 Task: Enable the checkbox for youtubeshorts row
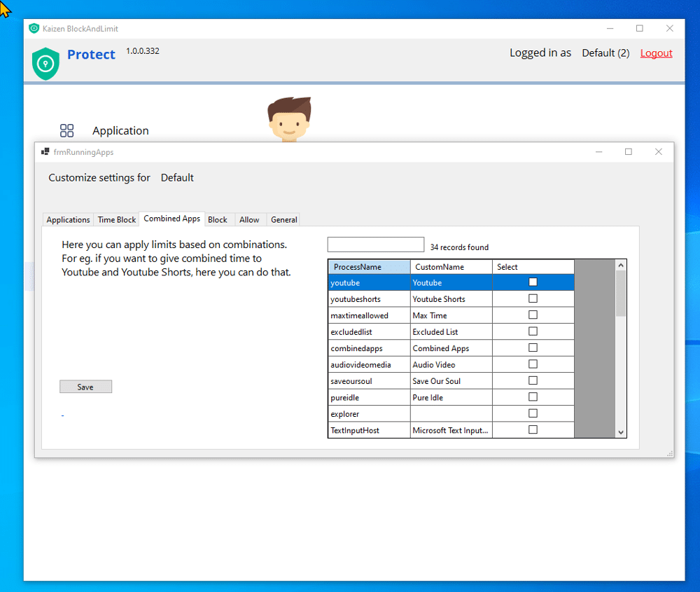(533, 298)
